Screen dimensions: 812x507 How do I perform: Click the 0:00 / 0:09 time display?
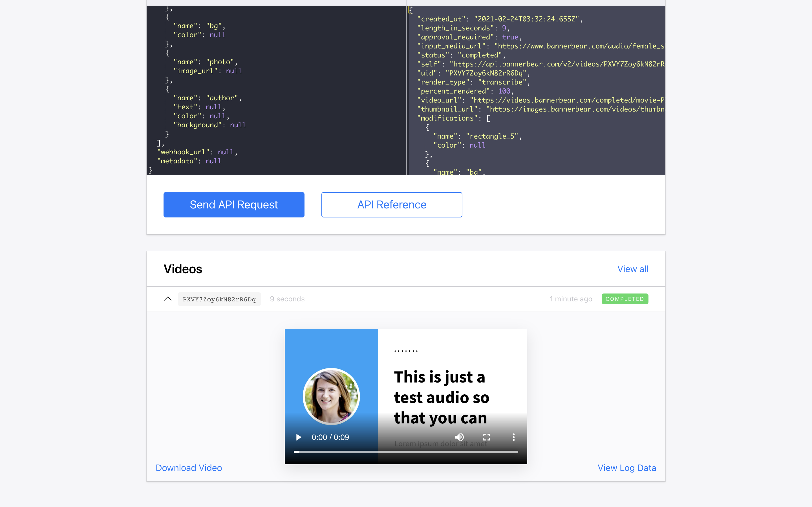330,437
